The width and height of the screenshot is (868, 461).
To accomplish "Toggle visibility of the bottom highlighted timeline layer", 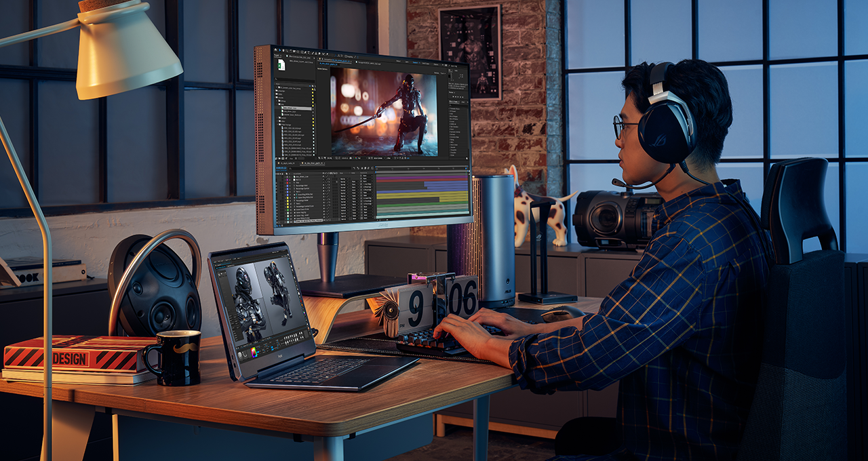I will (x=277, y=221).
